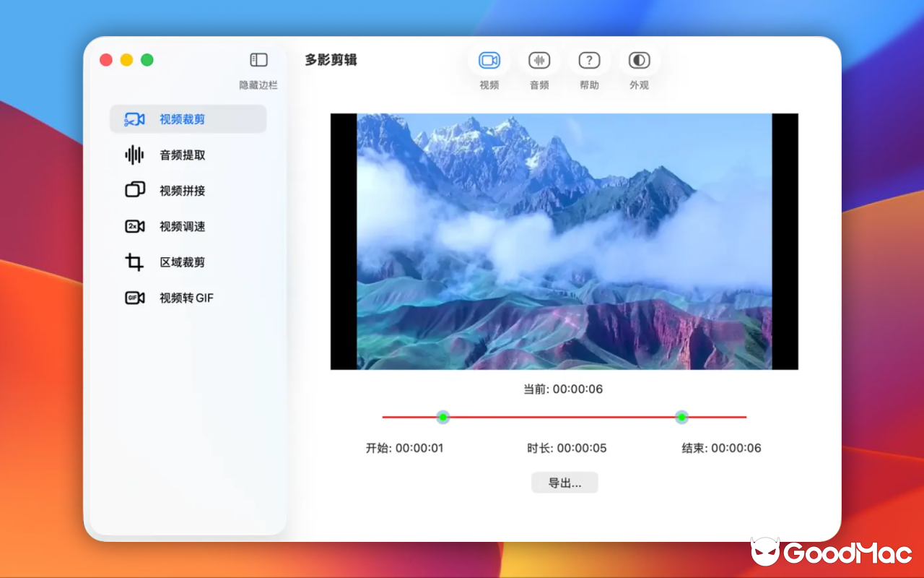Click the 音频 icon in the top toolbar

539,60
